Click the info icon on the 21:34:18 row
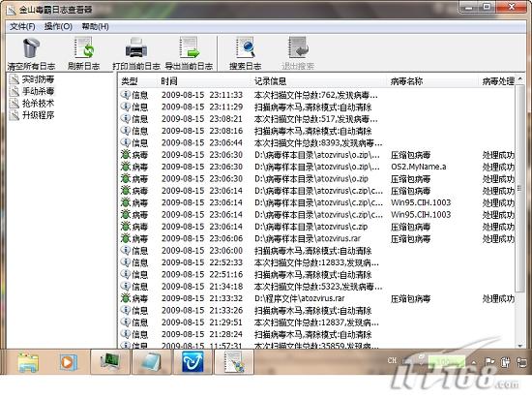Viewport: 532px width, 399px height. [x=126, y=287]
